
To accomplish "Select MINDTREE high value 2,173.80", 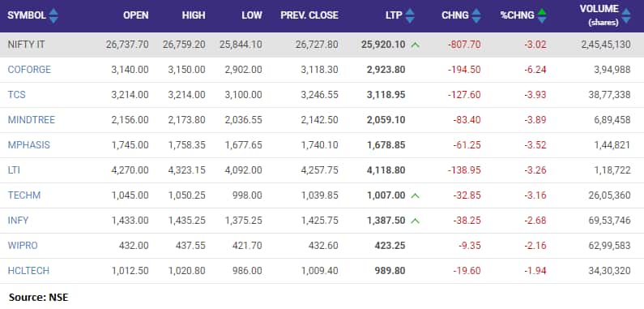I will coord(186,120).
